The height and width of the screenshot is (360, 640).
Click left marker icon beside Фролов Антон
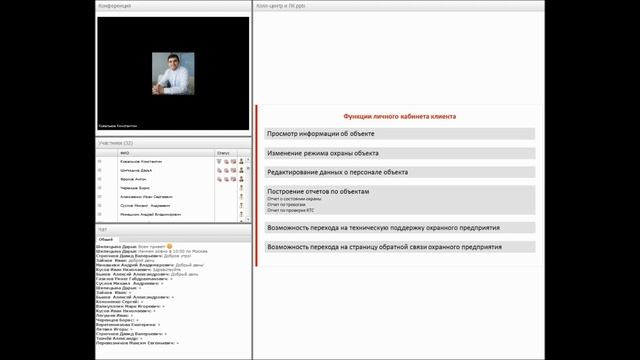(x=99, y=179)
